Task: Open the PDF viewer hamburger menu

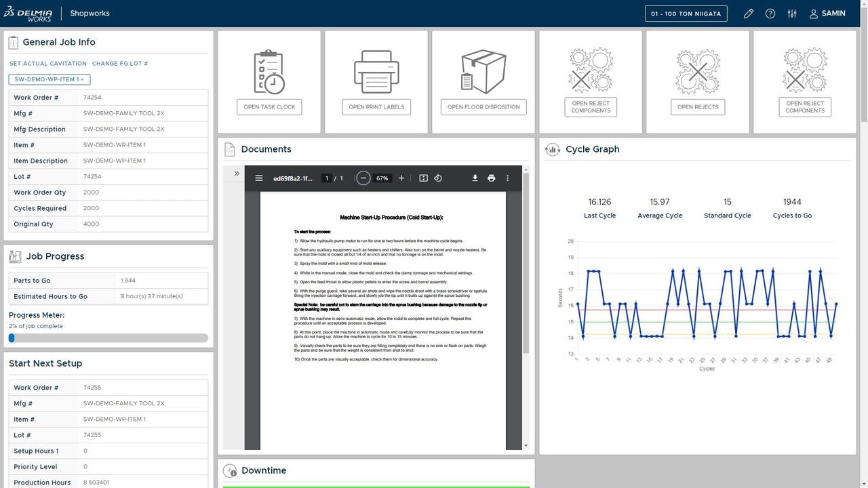Action: pos(259,178)
